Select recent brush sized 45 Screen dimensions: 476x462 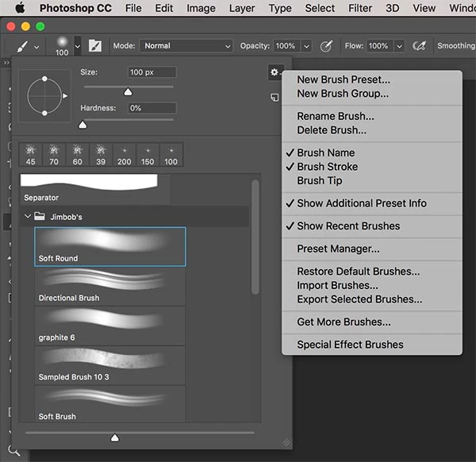[30, 155]
